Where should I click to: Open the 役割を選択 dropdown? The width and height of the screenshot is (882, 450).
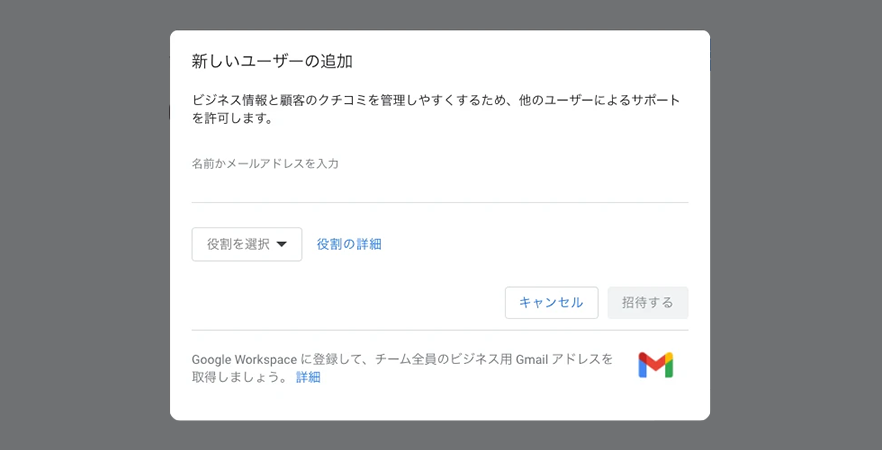246,244
